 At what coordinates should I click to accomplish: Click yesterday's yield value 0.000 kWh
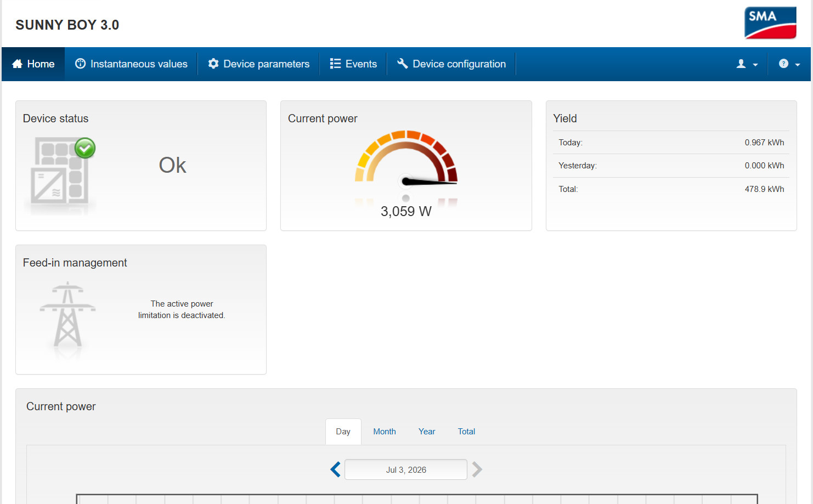pos(764,166)
